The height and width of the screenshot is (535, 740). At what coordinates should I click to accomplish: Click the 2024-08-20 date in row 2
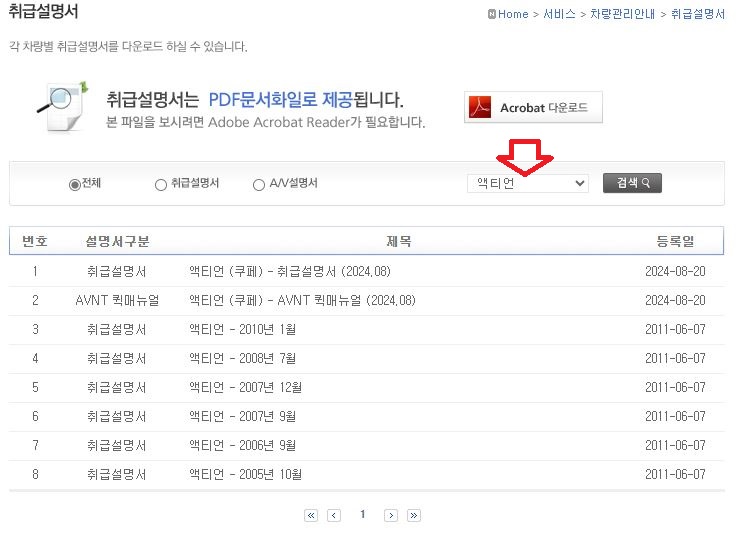click(675, 301)
